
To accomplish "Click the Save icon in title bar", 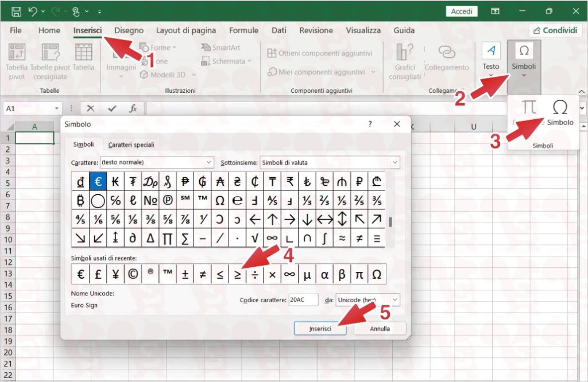I will pos(17,11).
